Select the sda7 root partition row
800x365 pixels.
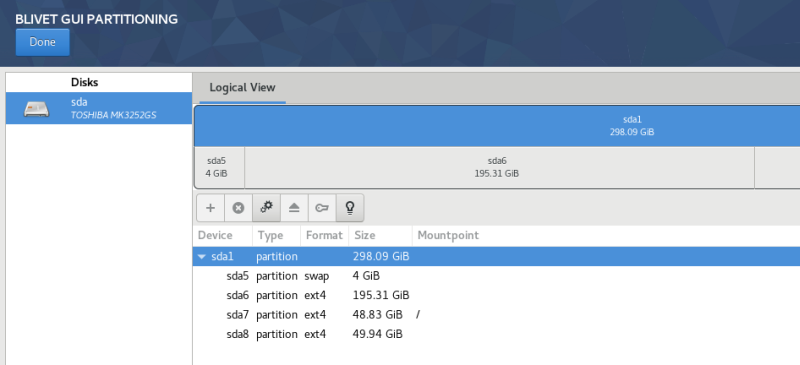click(496, 315)
